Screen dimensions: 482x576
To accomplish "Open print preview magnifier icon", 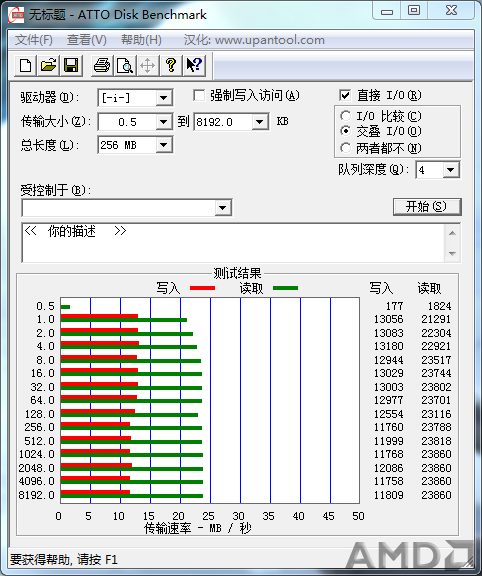I will tap(125, 65).
